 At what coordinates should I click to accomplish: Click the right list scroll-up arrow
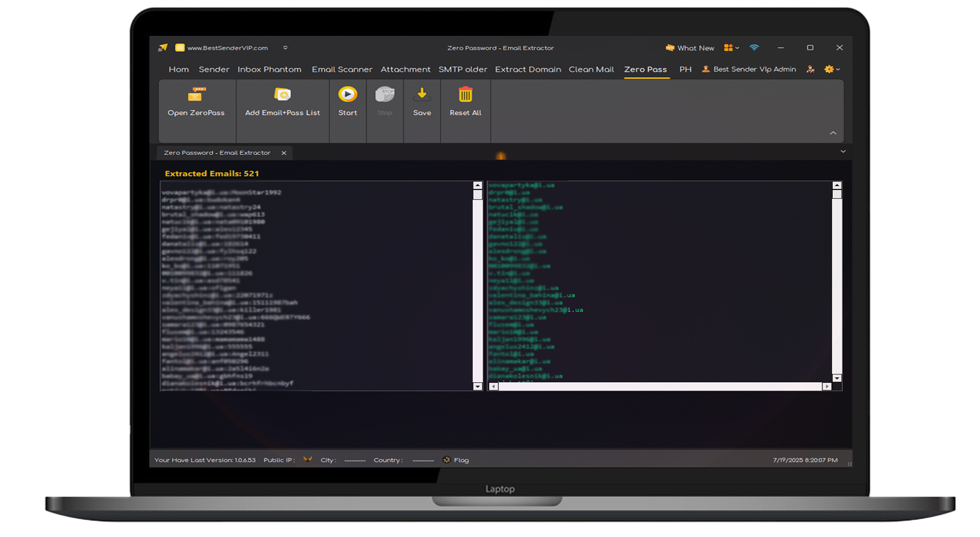click(x=837, y=185)
